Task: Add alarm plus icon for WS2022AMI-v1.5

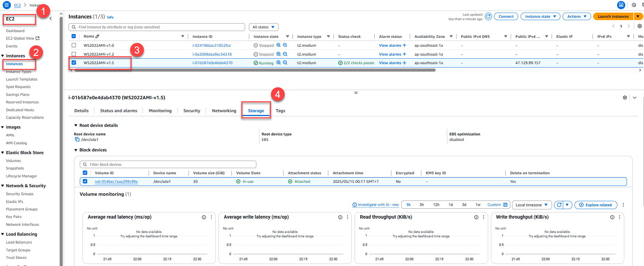Action: click(404, 63)
